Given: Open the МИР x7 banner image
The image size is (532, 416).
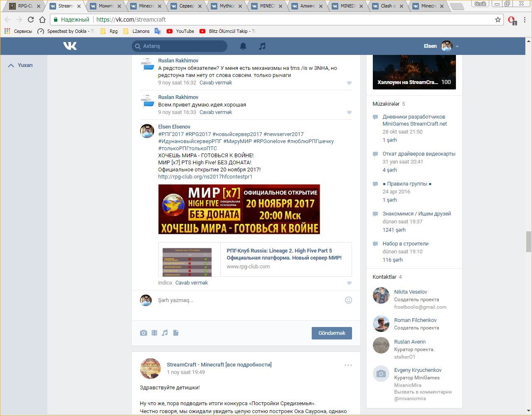Looking at the screenshot, I should [239, 209].
